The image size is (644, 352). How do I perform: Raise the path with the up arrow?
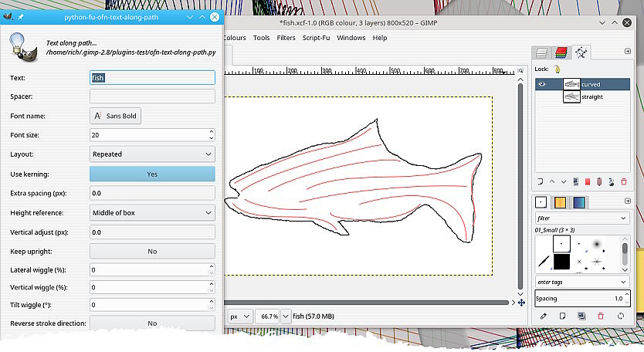coord(552,182)
